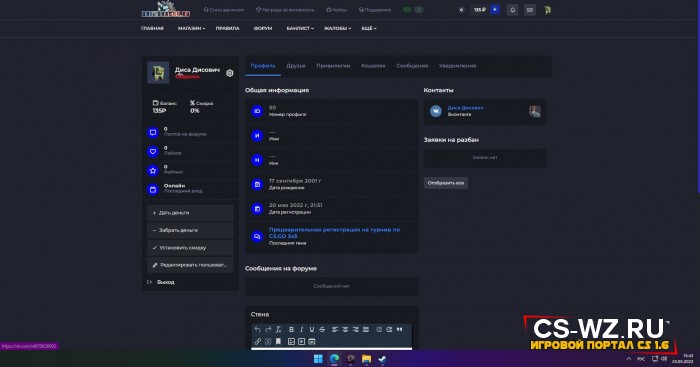The height and width of the screenshot is (367, 700).
Task: Align wall text to the left
Action: (x=335, y=329)
